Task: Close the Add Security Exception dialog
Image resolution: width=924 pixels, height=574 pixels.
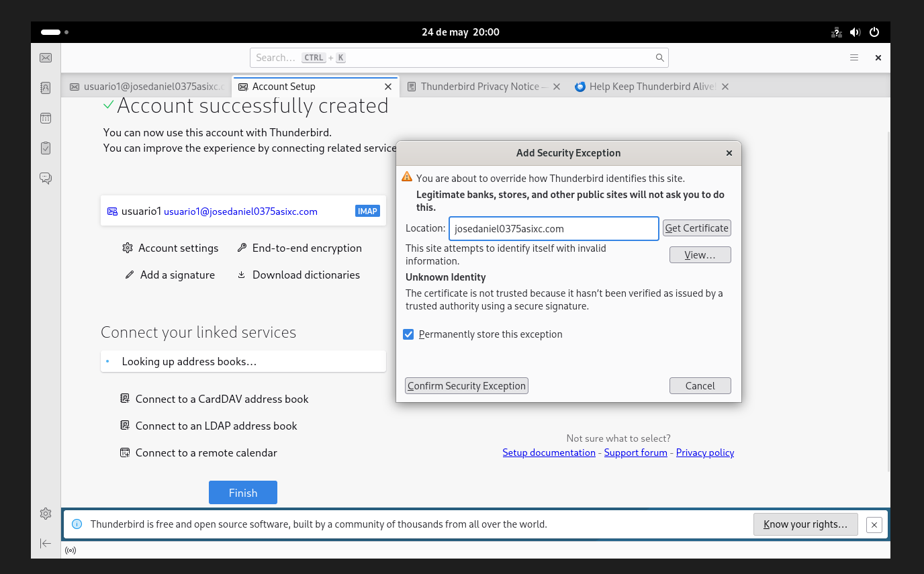Action: coord(729,153)
